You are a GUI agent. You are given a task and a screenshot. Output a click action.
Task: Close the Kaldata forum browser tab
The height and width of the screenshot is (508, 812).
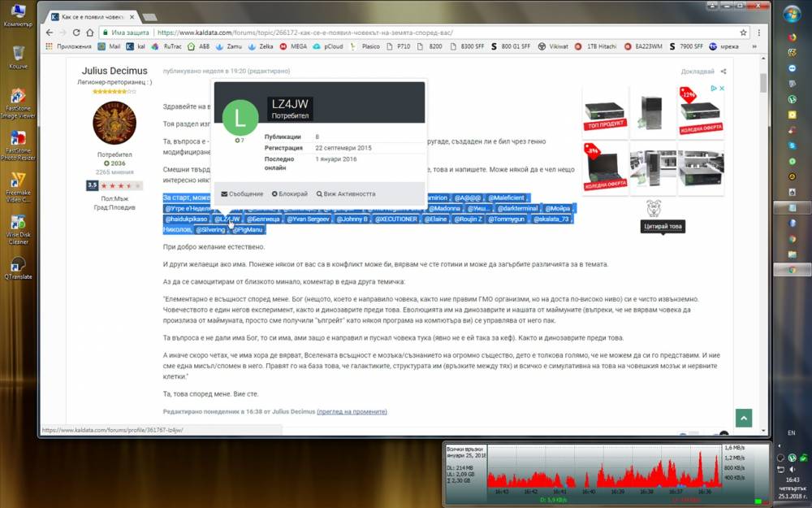coord(132,17)
